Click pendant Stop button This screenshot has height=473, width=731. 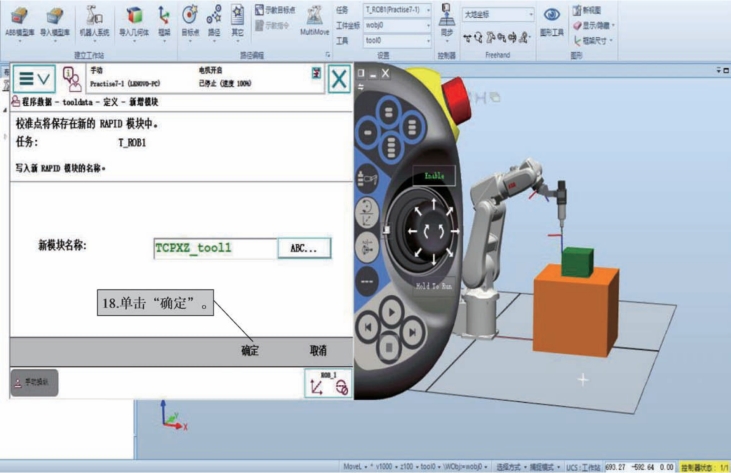pos(389,347)
